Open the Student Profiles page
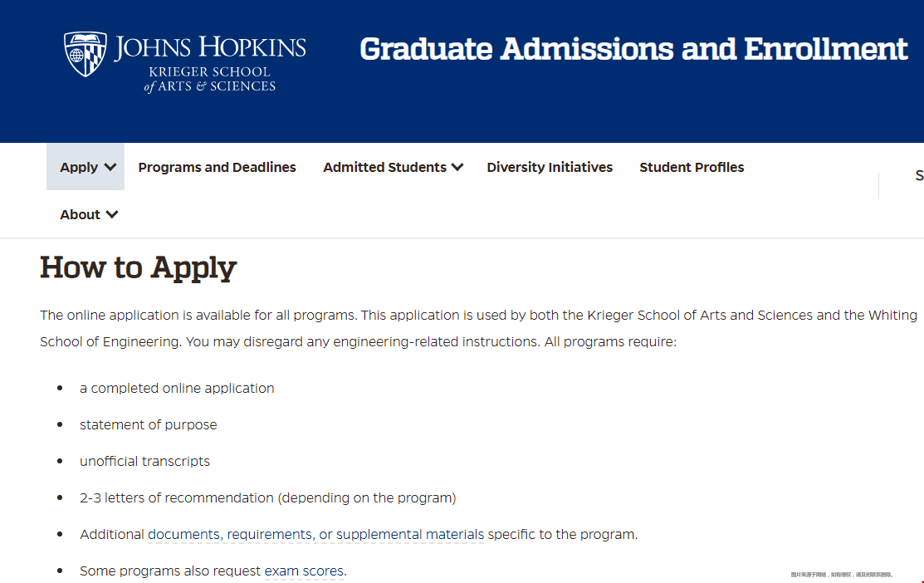The image size is (924, 583). tap(692, 168)
